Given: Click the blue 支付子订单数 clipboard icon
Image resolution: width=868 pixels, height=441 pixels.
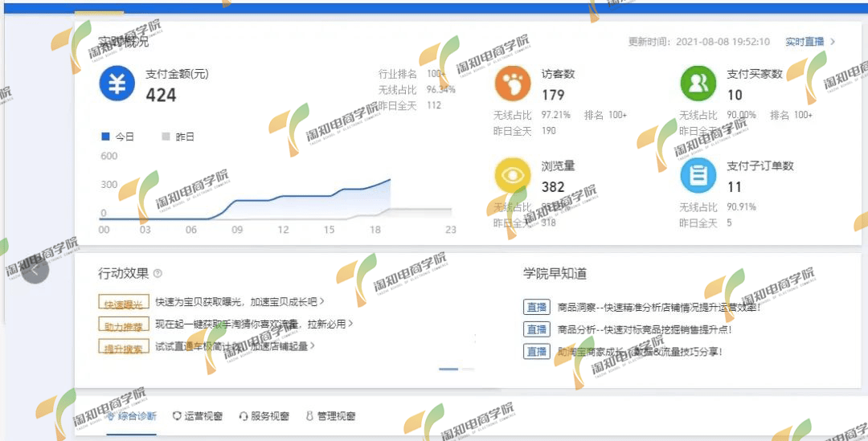Looking at the screenshot, I should point(698,176).
